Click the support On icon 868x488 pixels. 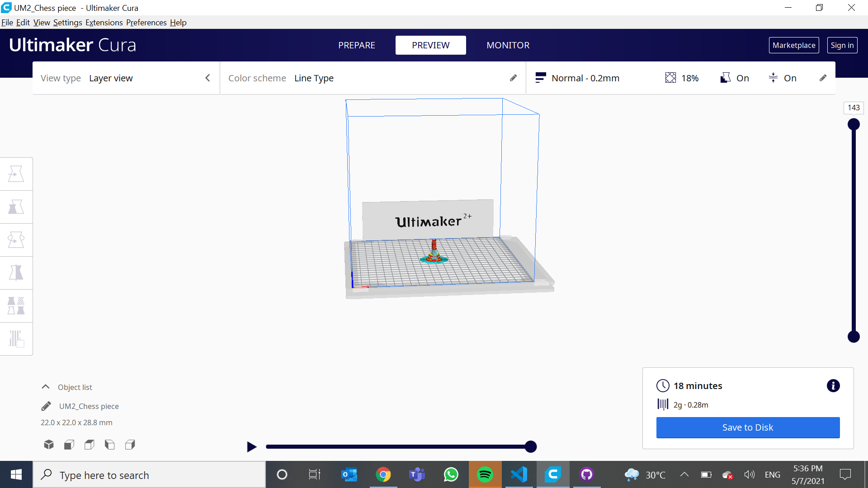[725, 78]
